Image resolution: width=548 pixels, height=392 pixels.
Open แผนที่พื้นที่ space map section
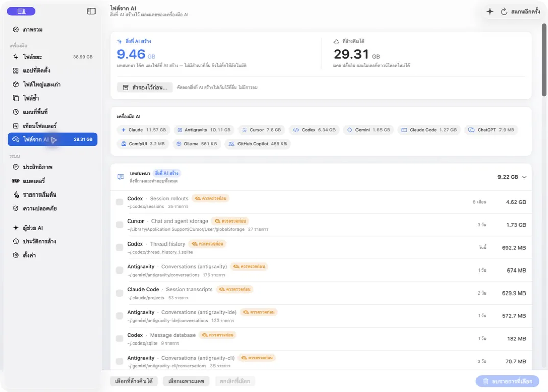52,112
